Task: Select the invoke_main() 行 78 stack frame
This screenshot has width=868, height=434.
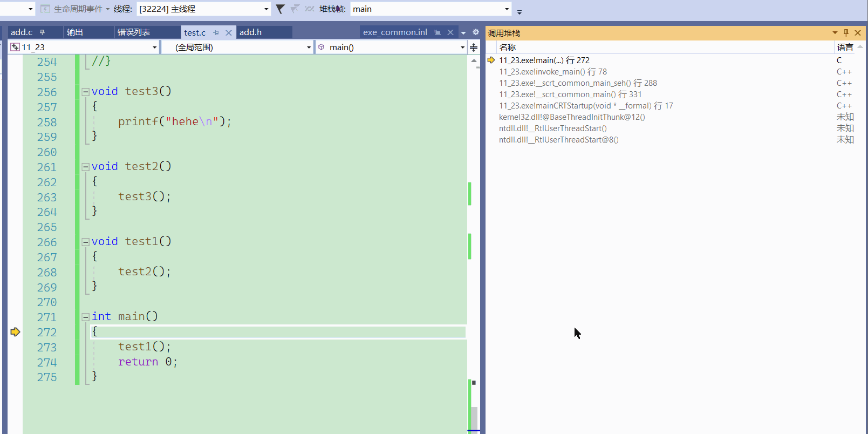Action: coord(553,72)
